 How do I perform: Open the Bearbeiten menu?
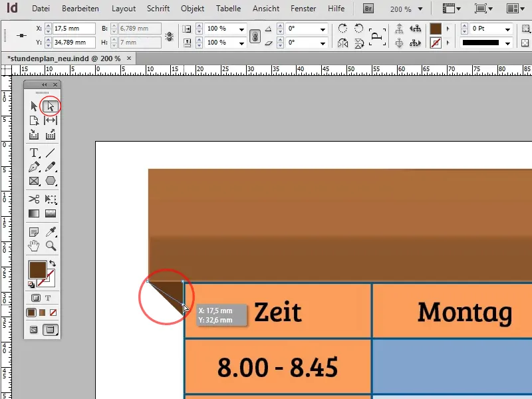tap(80, 9)
